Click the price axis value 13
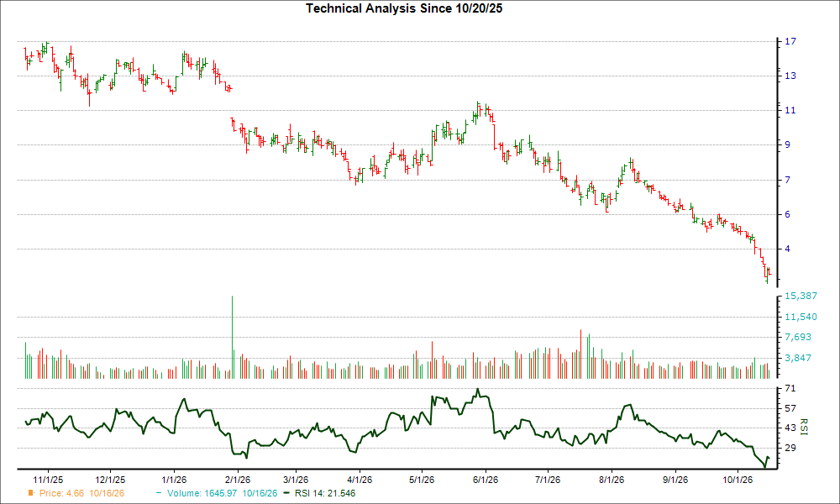The height and width of the screenshot is (504, 840). point(790,76)
